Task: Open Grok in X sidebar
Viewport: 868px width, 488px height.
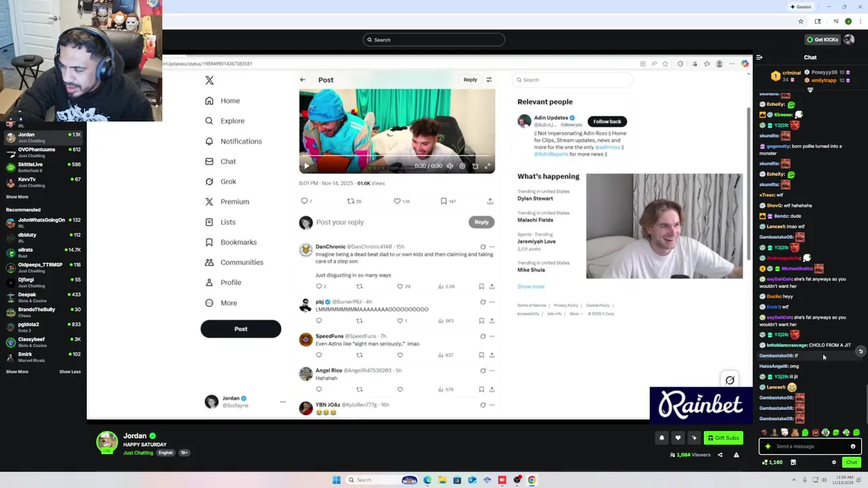Action: click(220, 182)
